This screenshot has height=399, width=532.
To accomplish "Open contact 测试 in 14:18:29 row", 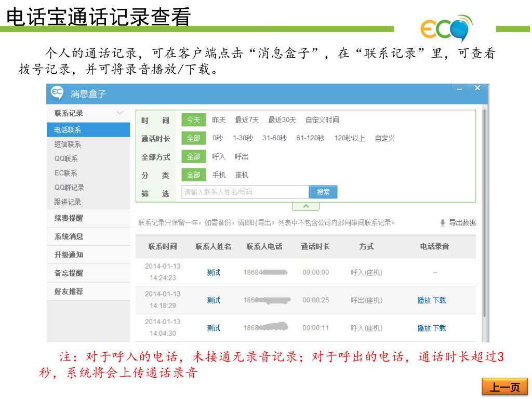I will point(214,300).
